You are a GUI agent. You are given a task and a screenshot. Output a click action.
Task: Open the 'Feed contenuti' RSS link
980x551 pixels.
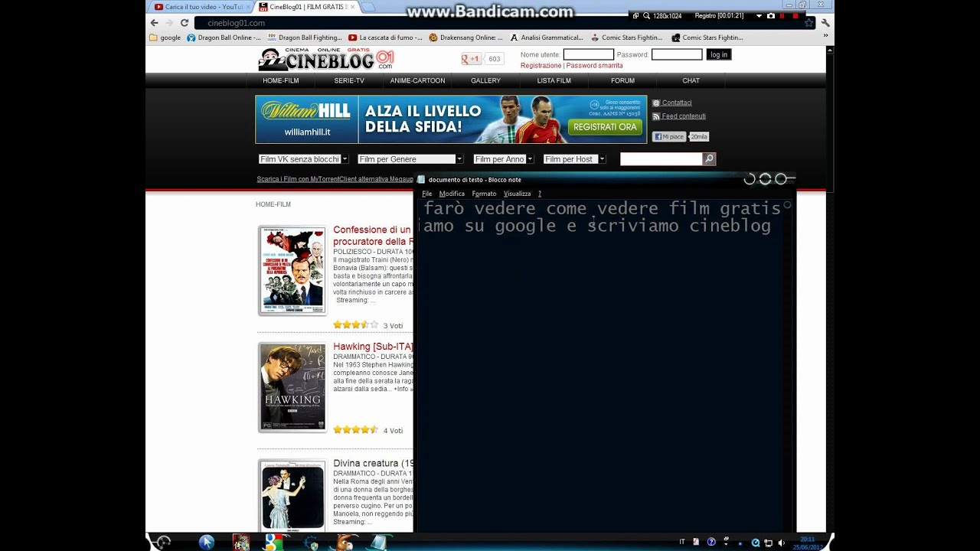(684, 116)
